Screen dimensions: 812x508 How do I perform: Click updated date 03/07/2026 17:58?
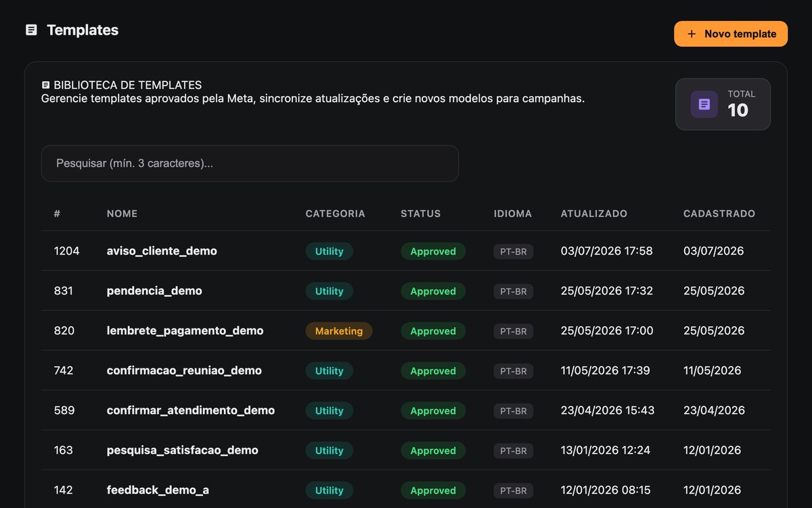coord(607,251)
